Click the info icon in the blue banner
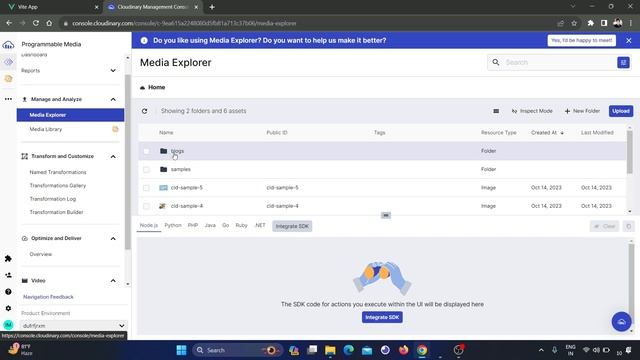This screenshot has height=360, width=640. (x=144, y=40)
